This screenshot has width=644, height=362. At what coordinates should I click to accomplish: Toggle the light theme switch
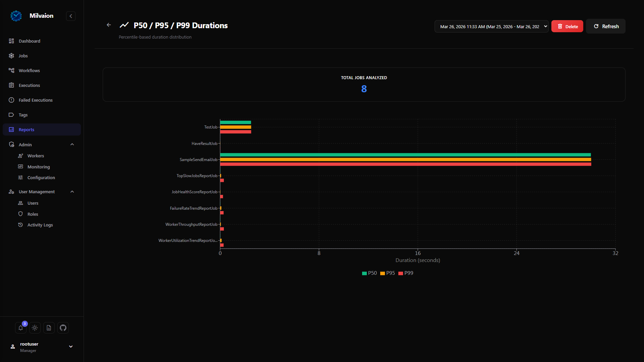35,328
